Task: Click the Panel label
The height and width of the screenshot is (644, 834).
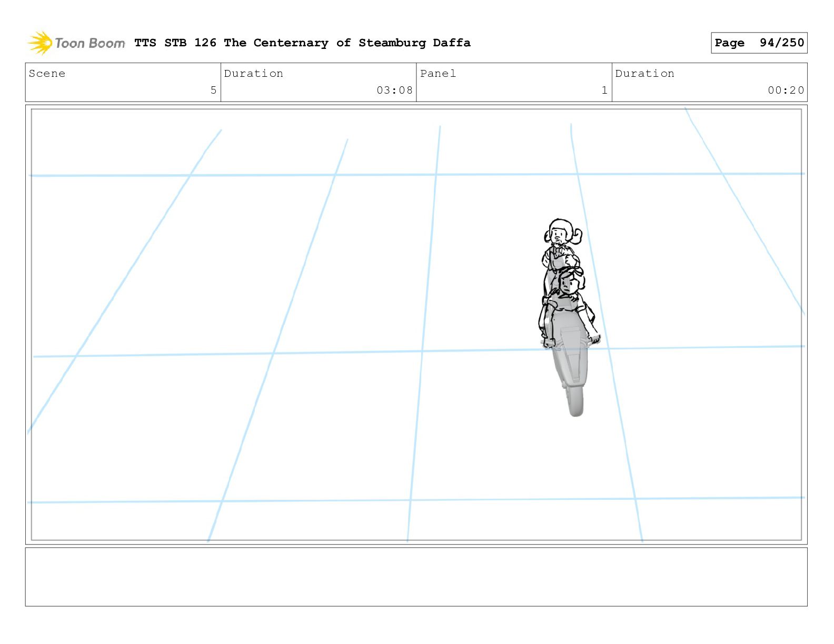Action: [x=438, y=74]
